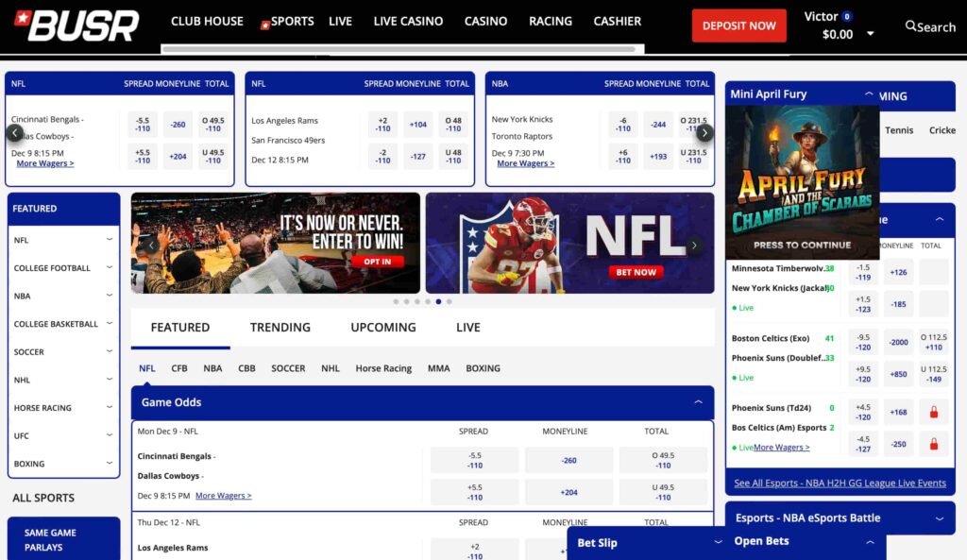Show previous promo banner with left arrow
Screen dimensions: 967x560
pyautogui.click(x=151, y=245)
